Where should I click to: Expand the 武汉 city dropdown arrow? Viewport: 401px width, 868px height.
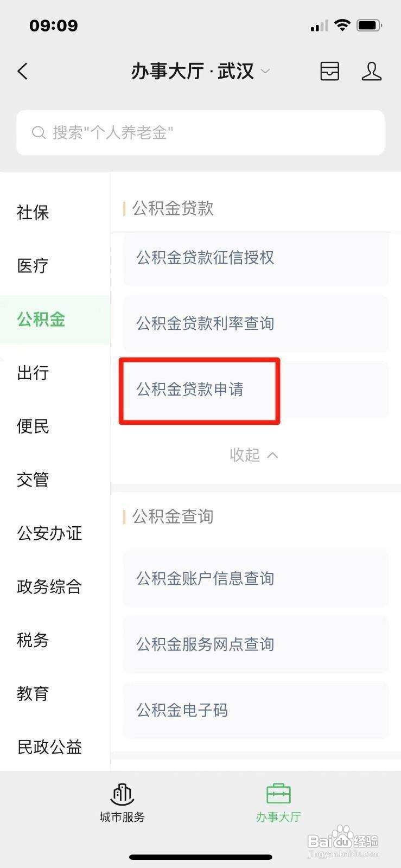265,72
